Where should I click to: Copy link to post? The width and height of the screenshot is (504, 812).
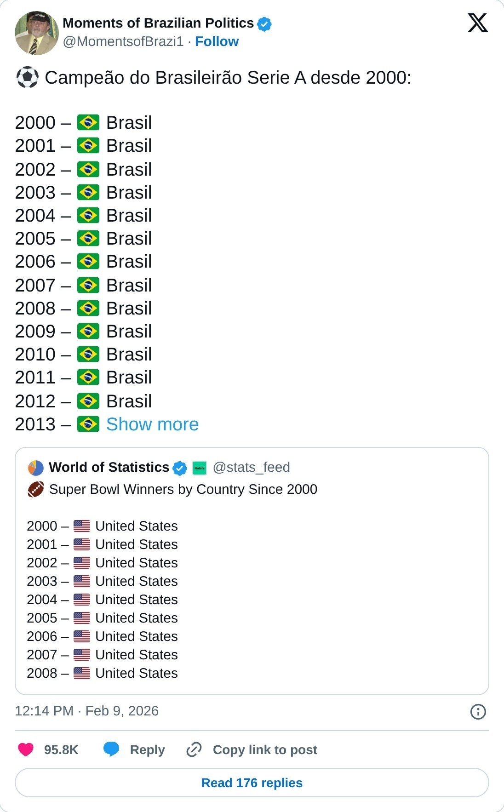click(x=252, y=749)
